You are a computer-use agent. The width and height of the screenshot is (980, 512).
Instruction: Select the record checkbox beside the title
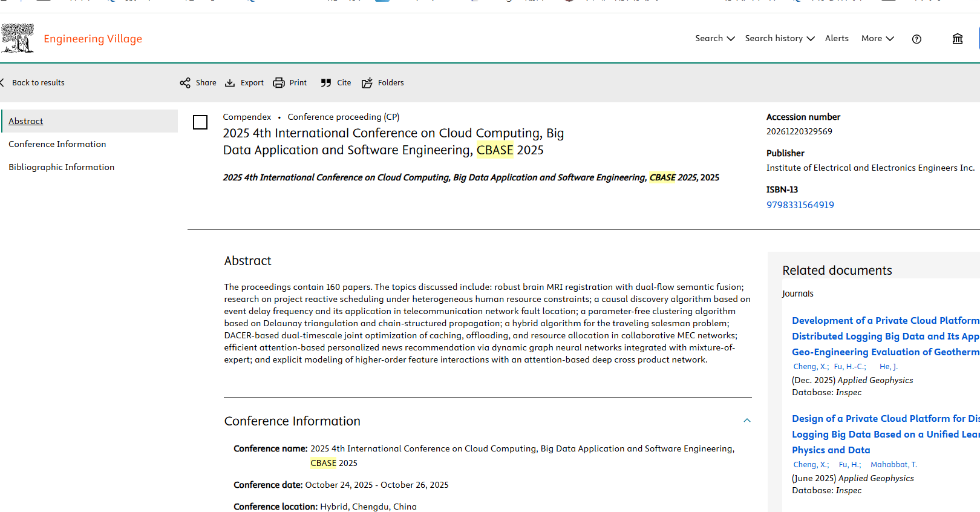tap(200, 122)
